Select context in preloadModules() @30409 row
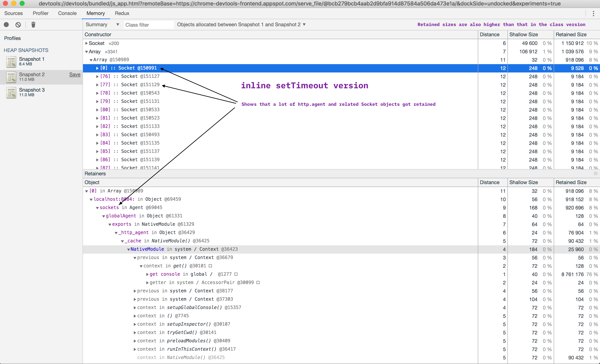The width and height of the screenshot is (600, 364). [341, 341]
